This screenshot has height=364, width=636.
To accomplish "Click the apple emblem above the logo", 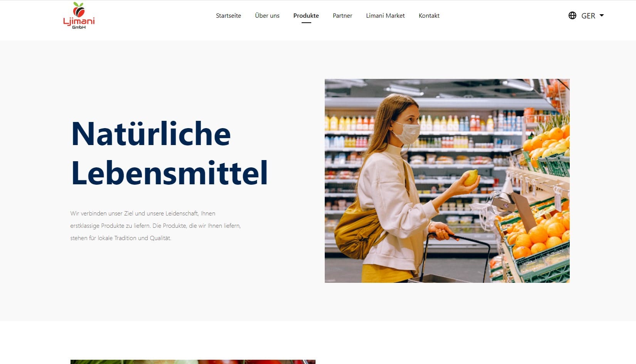I will 79,9.
